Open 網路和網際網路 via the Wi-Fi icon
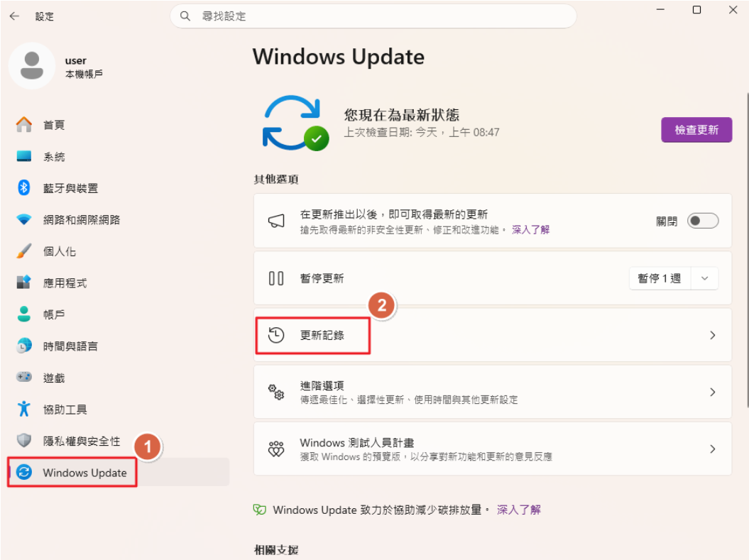This screenshot has height=560, width=749. tap(24, 219)
